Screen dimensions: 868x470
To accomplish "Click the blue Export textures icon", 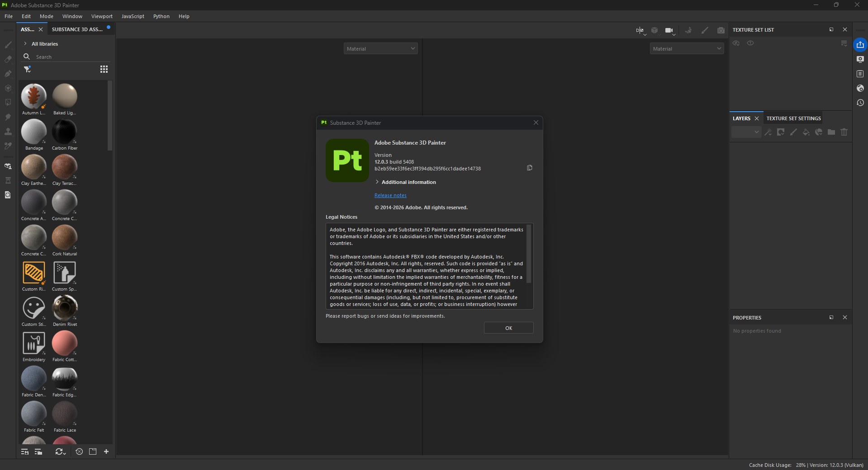I will pyautogui.click(x=860, y=45).
